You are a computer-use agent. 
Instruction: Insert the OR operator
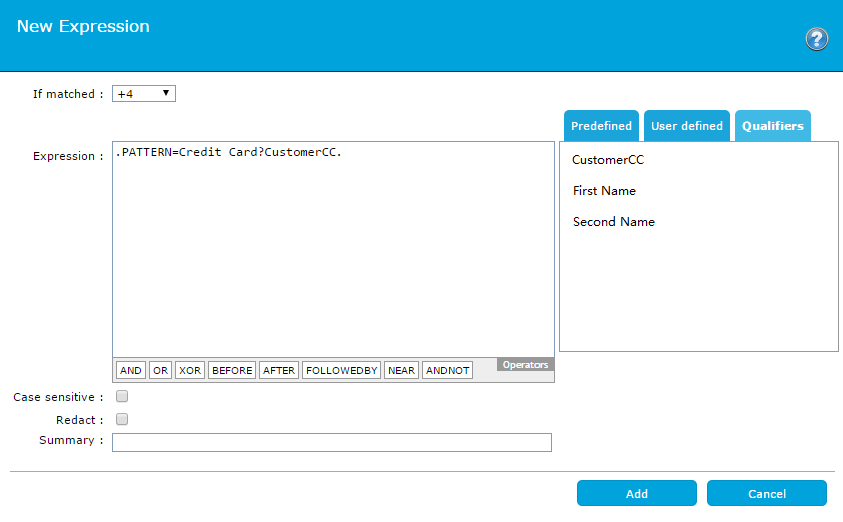point(160,370)
